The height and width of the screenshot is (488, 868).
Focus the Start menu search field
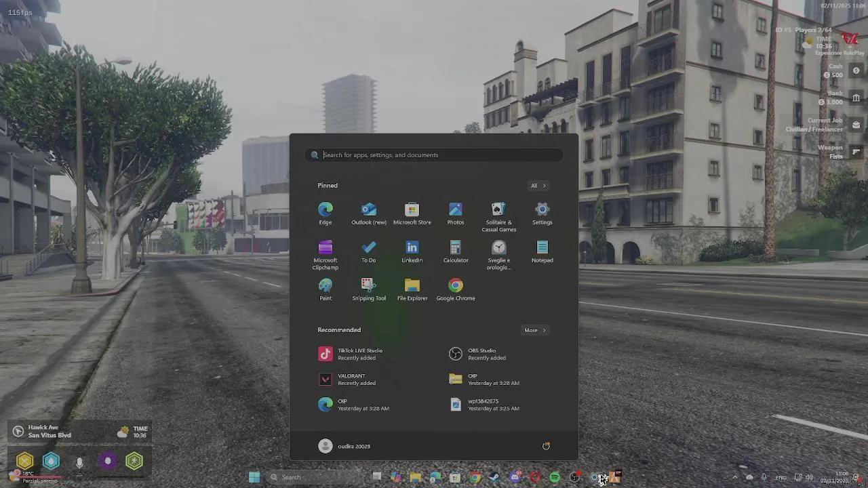point(434,155)
